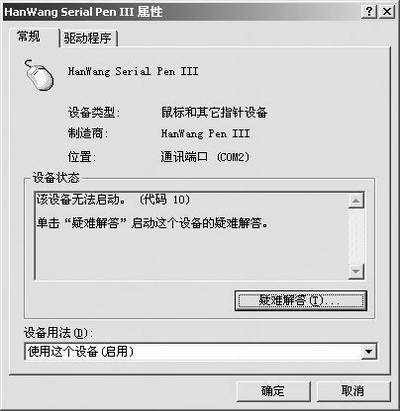Click the 鼠标和其它指针设备 device type text
400x411 pixels.
pyautogui.click(x=214, y=112)
